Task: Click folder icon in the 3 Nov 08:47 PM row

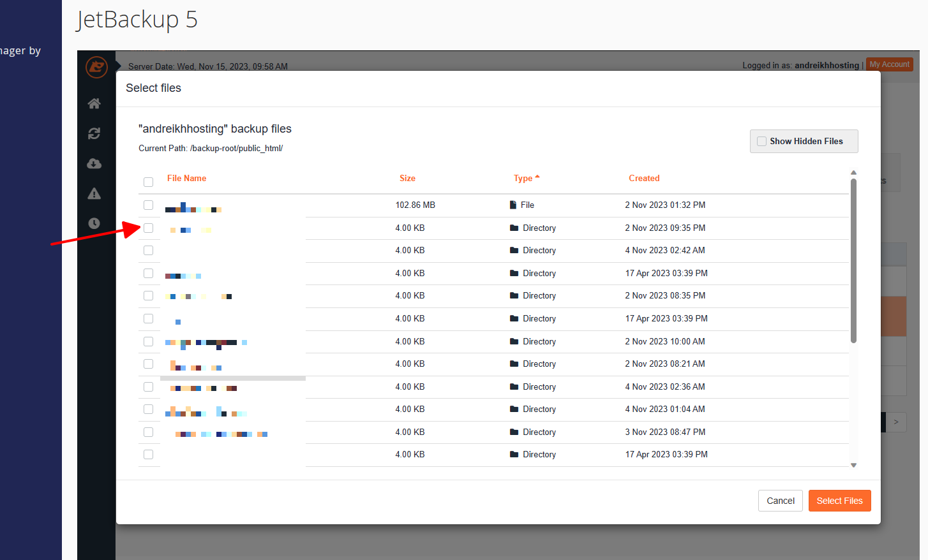Action: pos(514,432)
